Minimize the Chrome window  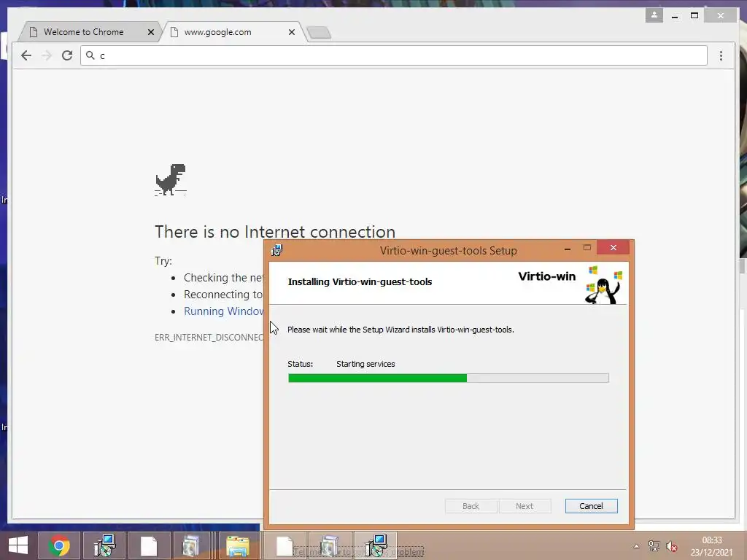tap(675, 16)
